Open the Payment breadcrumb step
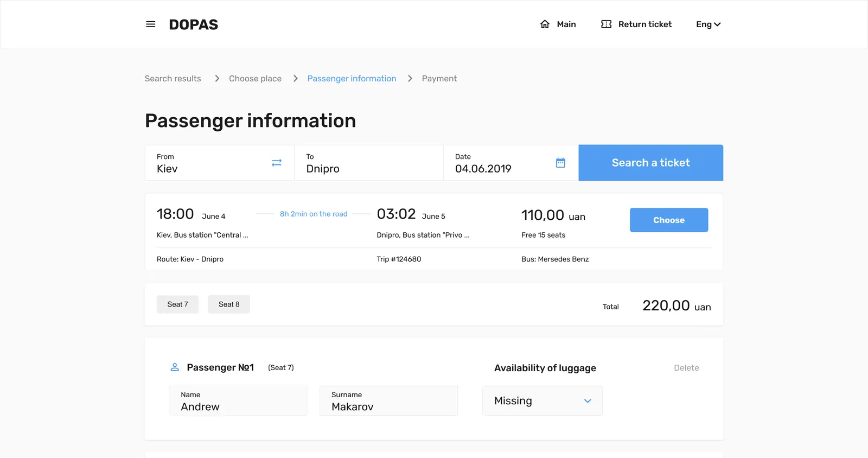Image resolution: width=868 pixels, height=458 pixels. pyautogui.click(x=439, y=79)
